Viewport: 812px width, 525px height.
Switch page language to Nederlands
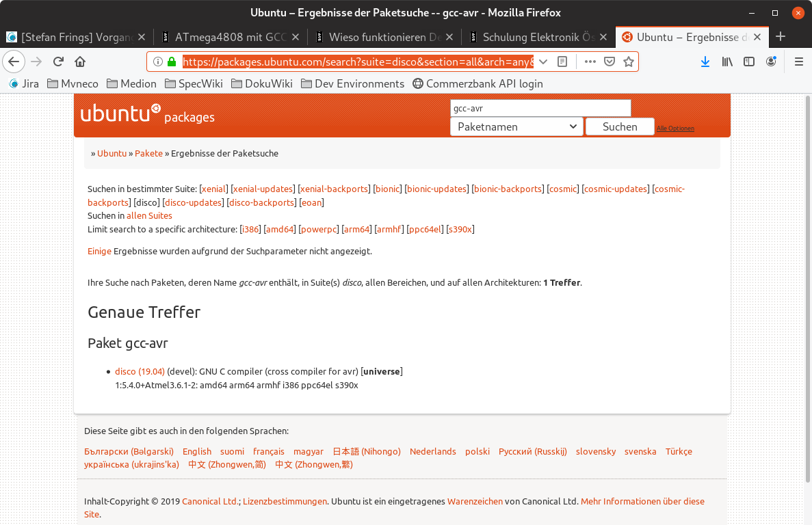[x=433, y=452]
